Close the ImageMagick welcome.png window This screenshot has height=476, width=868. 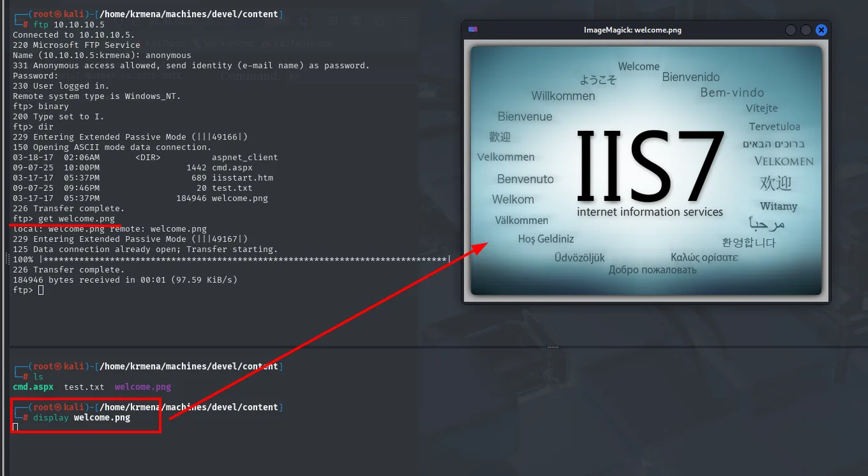tap(821, 30)
